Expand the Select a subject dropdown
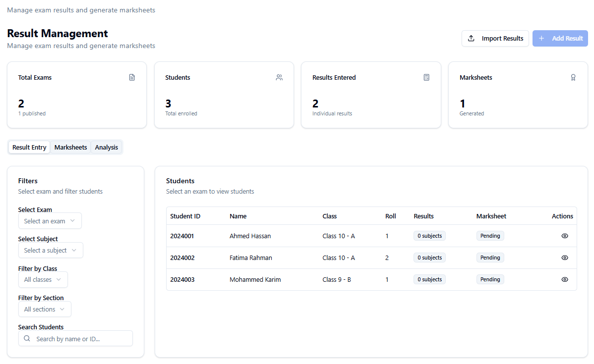The height and width of the screenshot is (364, 594). (51, 251)
